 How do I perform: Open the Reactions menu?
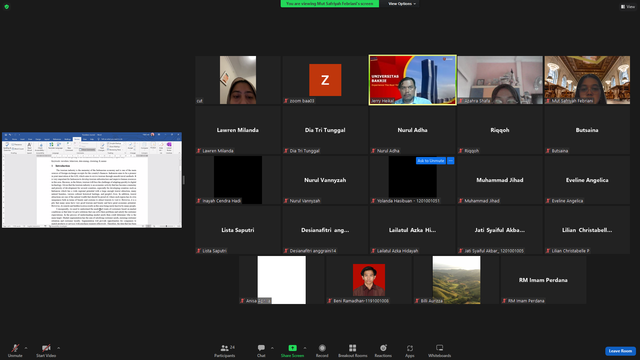coord(383,350)
